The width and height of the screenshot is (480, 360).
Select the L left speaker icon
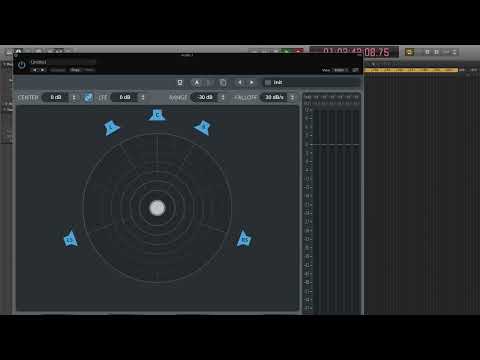coord(111,127)
